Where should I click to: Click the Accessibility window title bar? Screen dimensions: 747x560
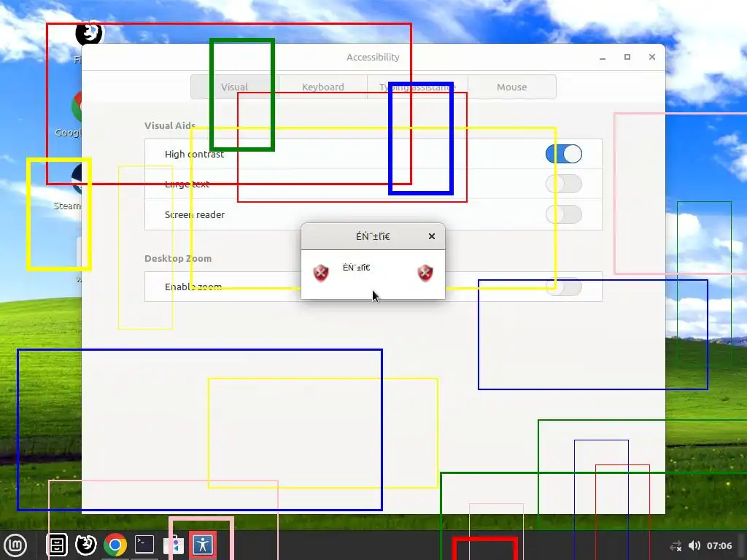pos(373,57)
